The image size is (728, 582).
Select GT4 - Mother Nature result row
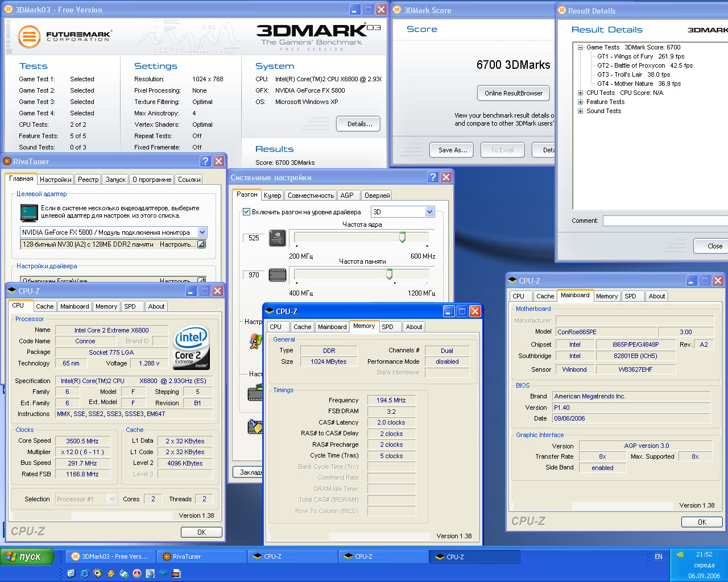click(639, 84)
